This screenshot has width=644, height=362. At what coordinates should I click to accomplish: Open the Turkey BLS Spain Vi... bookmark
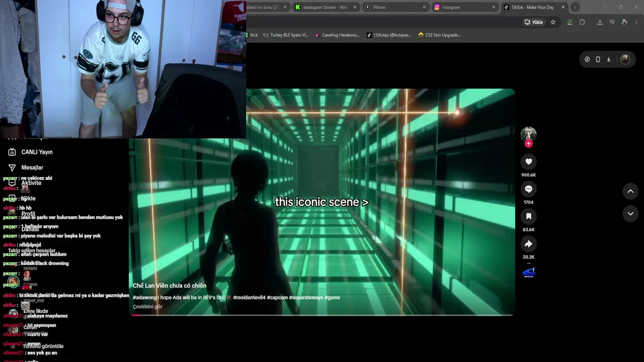coord(286,35)
